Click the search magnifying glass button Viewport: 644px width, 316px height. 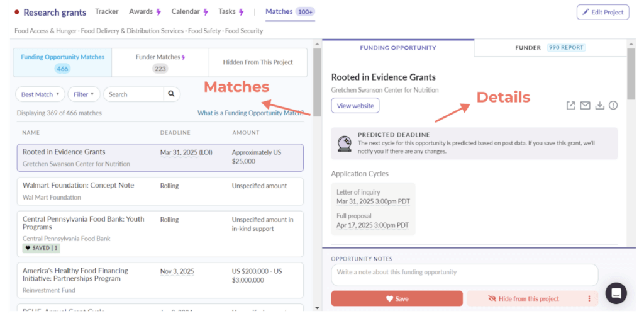point(171,94)
